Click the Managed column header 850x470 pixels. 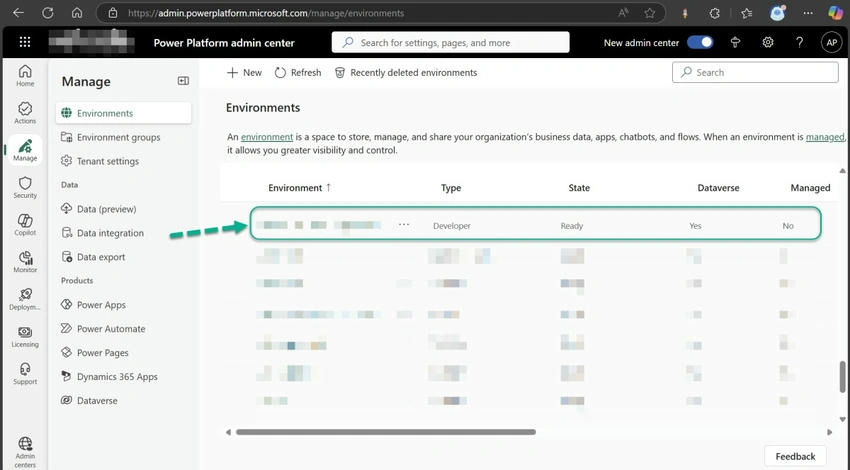pyautogui.click(x=810, y=188)
